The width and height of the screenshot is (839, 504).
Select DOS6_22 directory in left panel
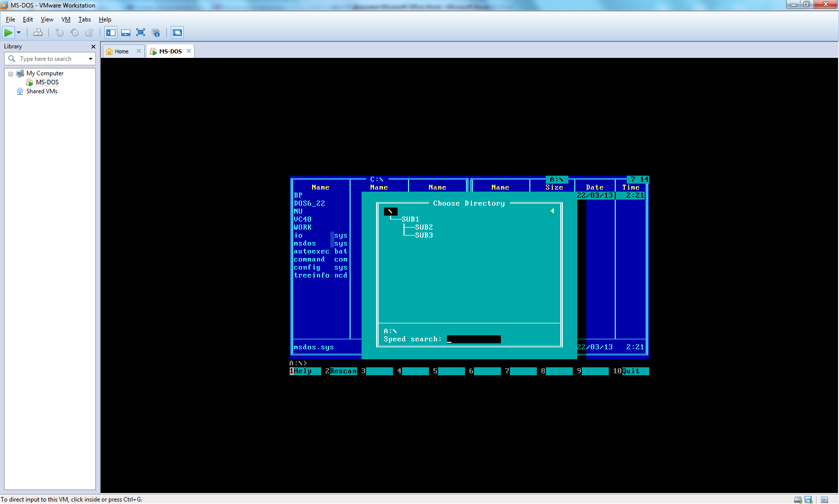click(x=309, y=204)
